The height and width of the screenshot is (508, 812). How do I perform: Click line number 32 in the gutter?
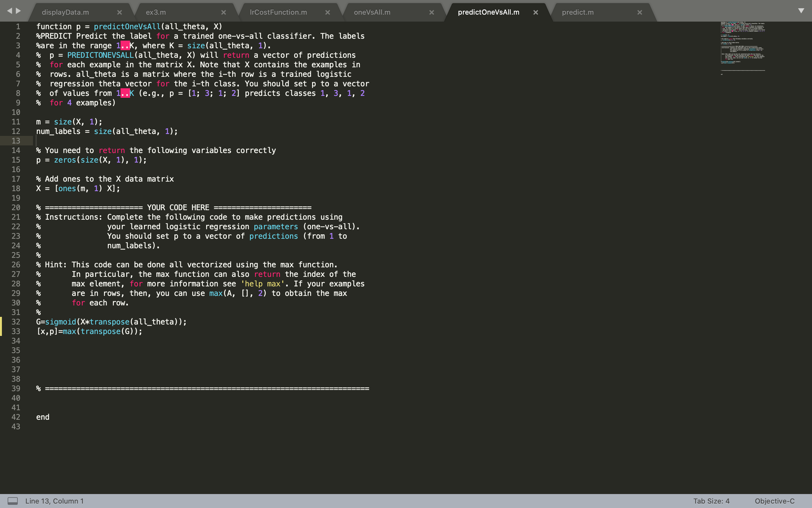[16, 322]
